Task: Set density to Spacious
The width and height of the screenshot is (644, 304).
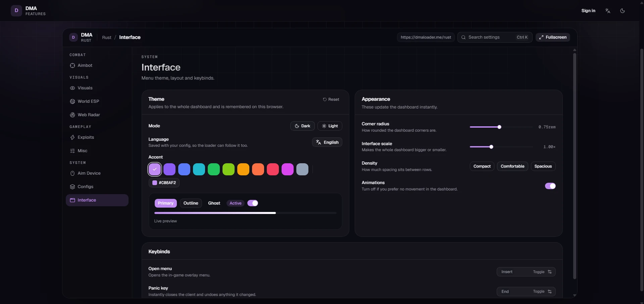Action: [x=543, y=166]
